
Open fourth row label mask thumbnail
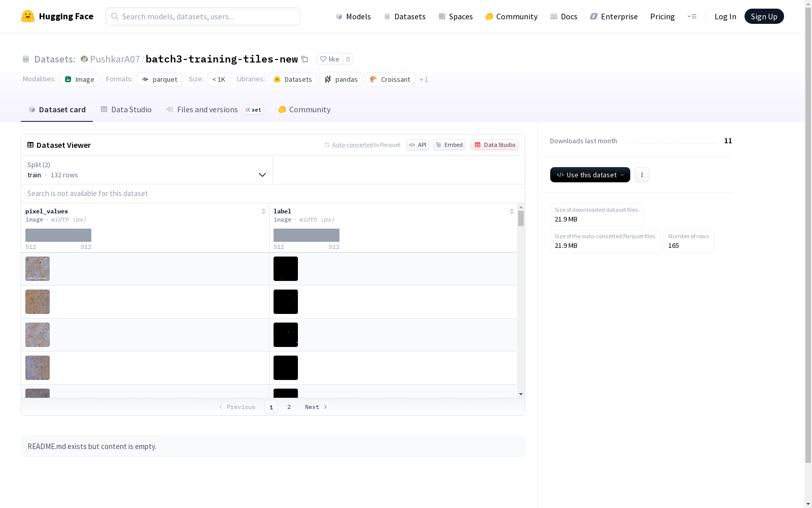point(286,368)
